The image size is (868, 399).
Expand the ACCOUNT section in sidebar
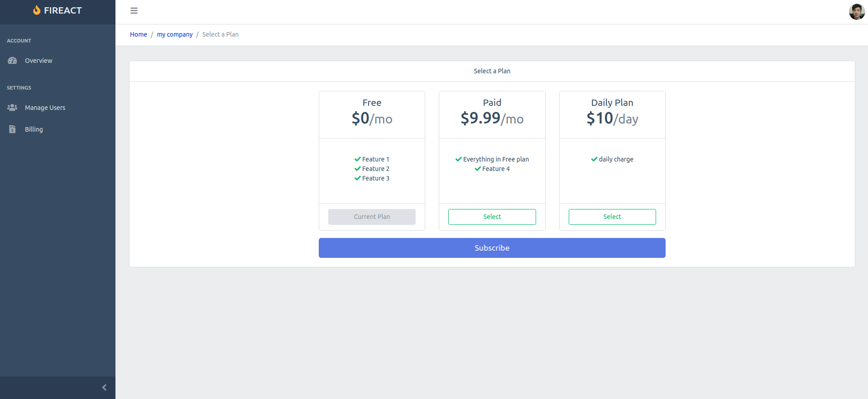tap(19, 40)
